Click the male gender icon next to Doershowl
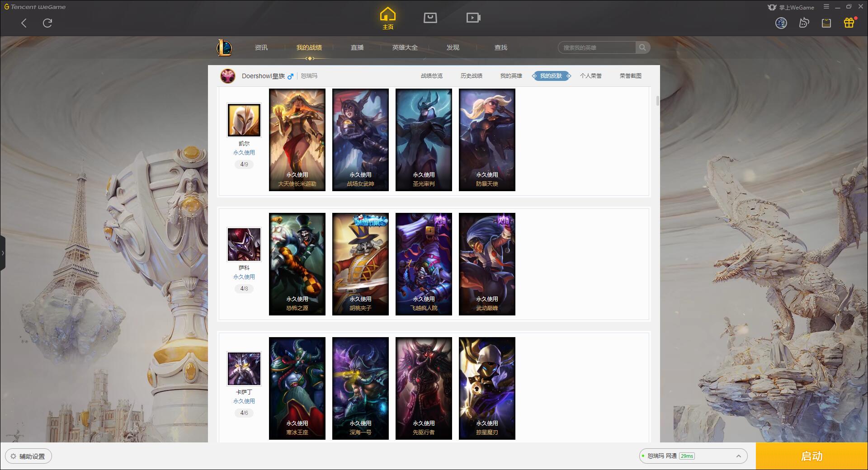868x470 pixels. click(x=290, y=76)
